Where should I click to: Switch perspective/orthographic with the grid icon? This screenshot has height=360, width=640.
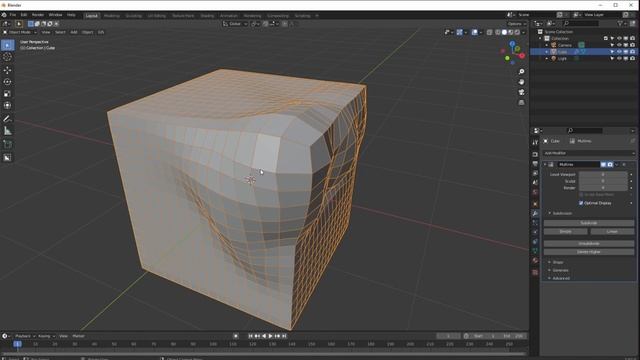point(521,102)
